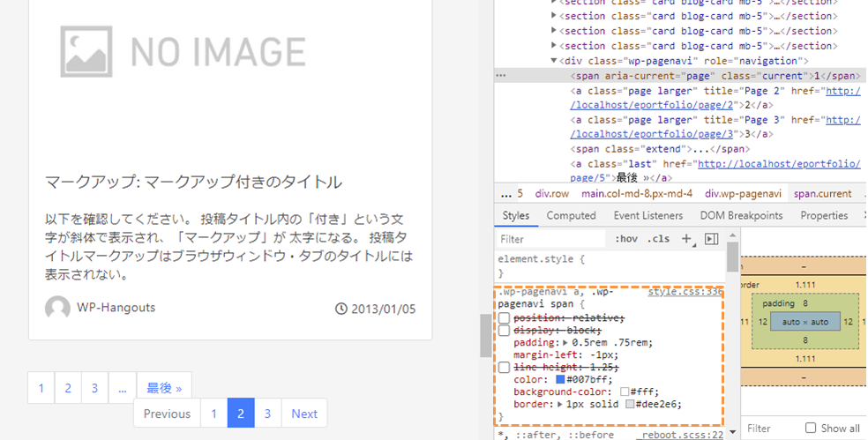This screenshot has width=868, height=440.
Task: Click the three dots breadcrumb overflow icon
Action: tap(505, 193)
